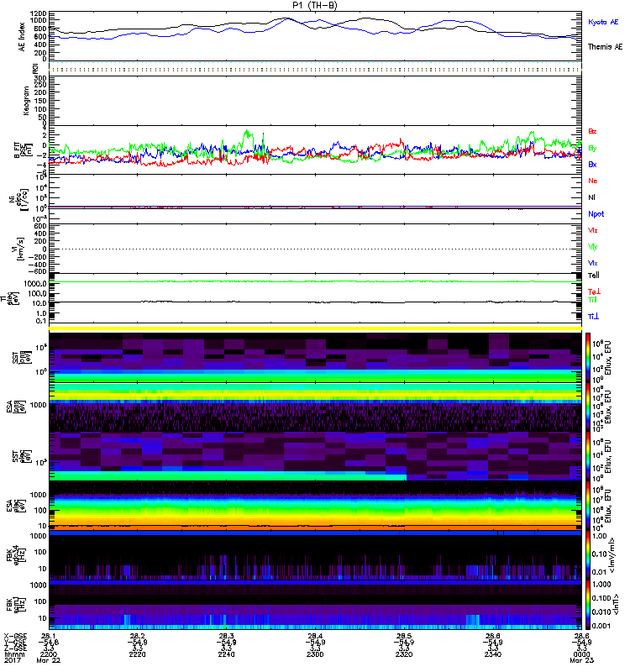Click the 0.10 value on mV/m color bar
Viewport: 630px width, 672px height.
click(599, 554)
